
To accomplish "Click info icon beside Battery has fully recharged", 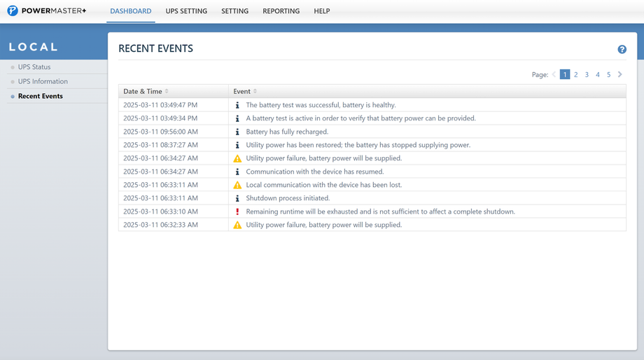I will pos(237,132).
